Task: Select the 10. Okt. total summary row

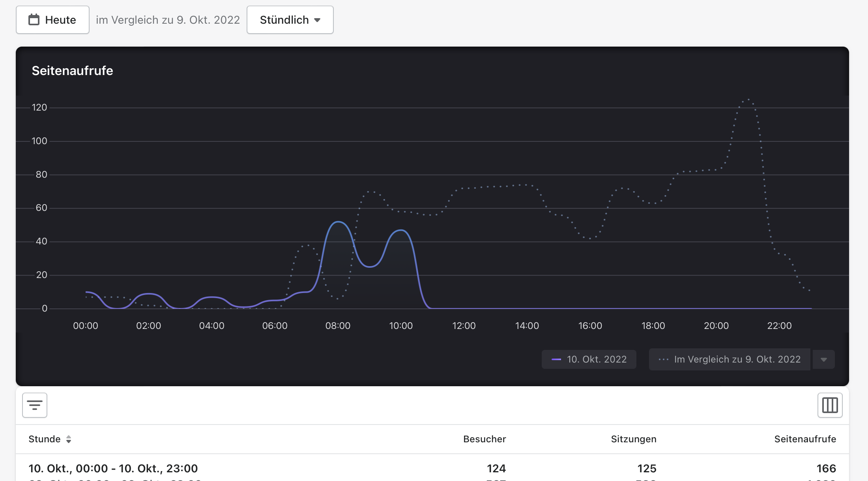Action: tap(113, 468)
